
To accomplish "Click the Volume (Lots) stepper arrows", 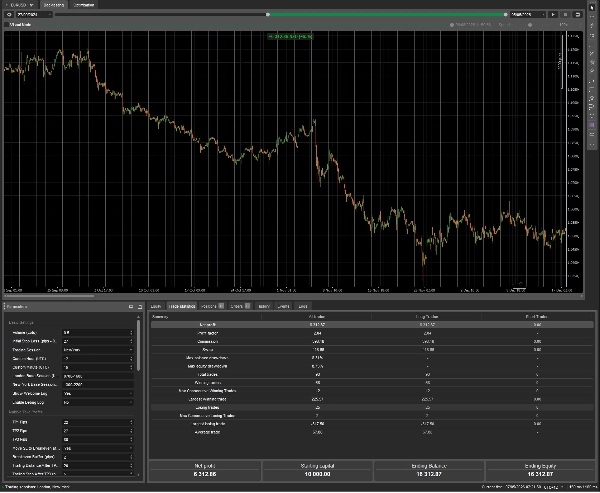I will click(131, 333).
